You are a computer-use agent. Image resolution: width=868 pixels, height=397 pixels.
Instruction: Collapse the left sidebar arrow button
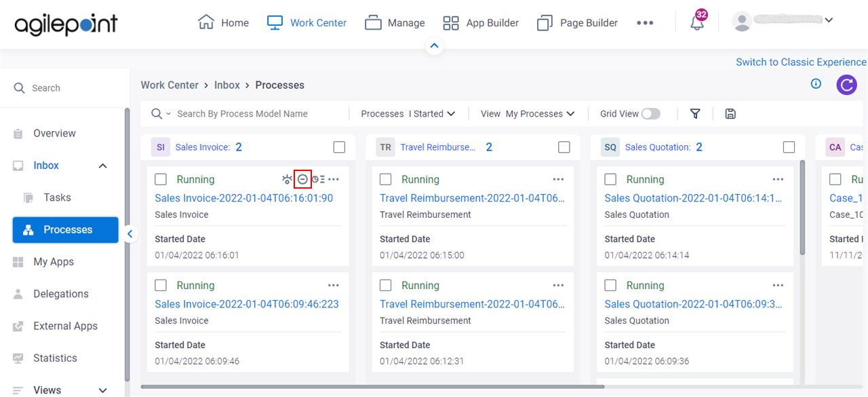tap(130, 234)
